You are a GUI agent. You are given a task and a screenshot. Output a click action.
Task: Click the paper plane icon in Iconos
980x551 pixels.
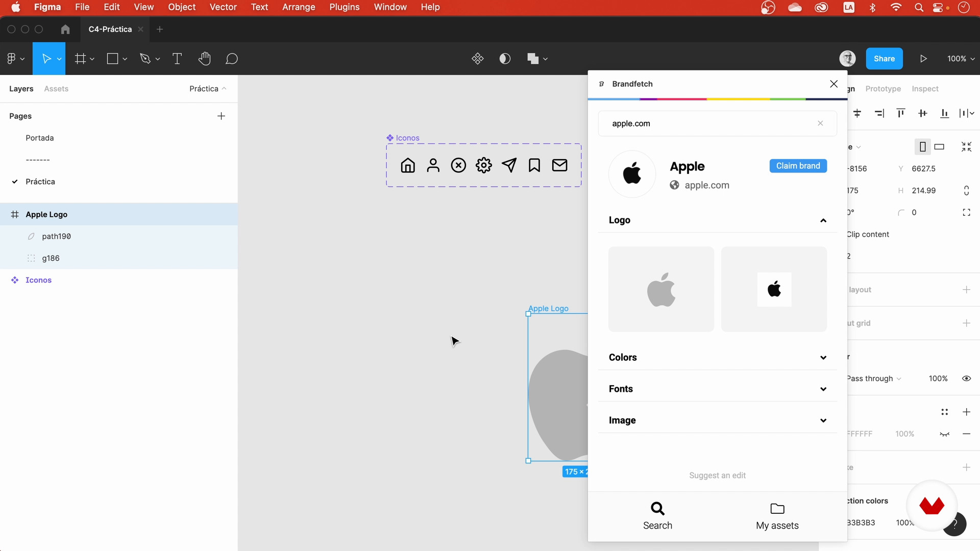pos(509,165)
